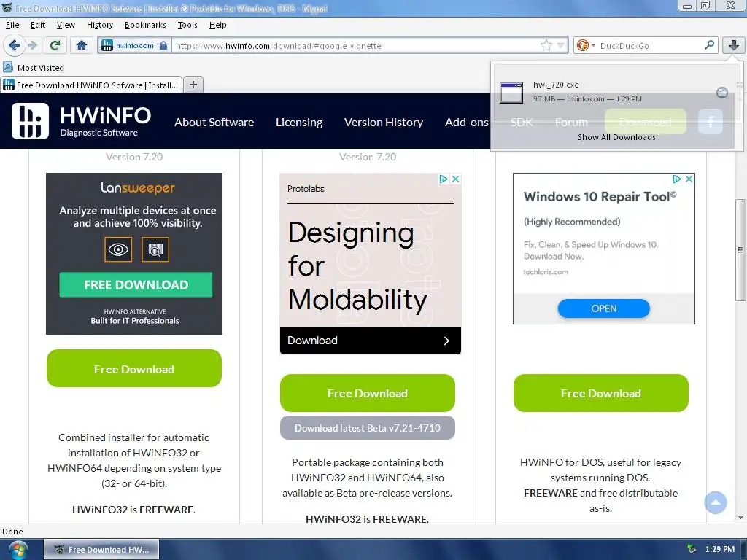
Task: Click the Windows 10 Repair Tool ad title
Action: pos(600,197)
